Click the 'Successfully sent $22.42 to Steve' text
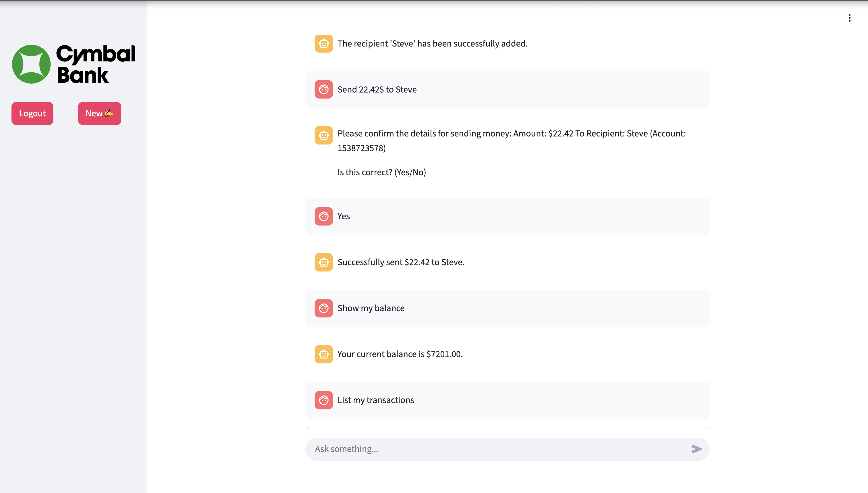This screenshot has width=868, height=493. coord(400,262)
